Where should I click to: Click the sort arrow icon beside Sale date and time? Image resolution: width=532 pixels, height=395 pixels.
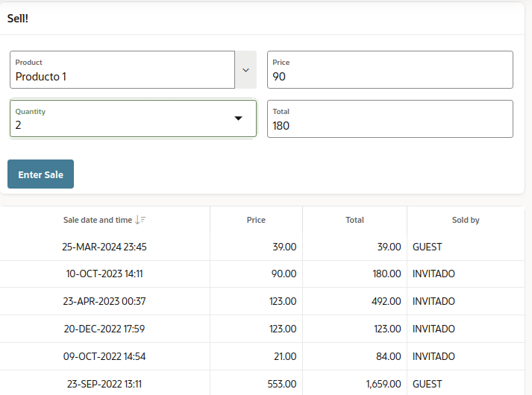click(140, 220)
